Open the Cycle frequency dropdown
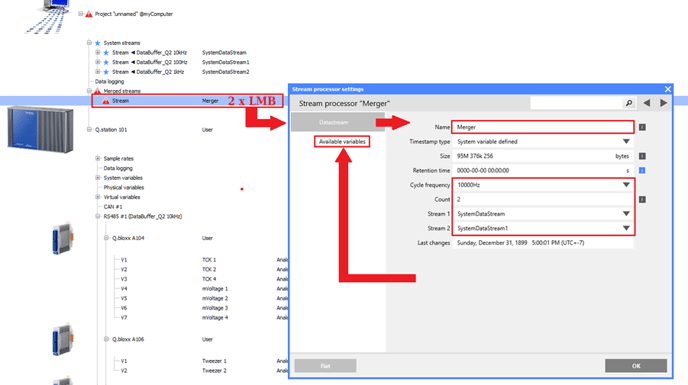 pos(626,185)
